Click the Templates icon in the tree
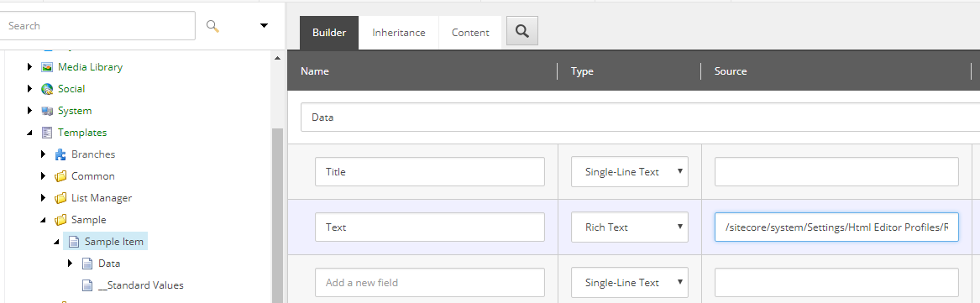The width and height of the screenshot is (980, 303). [x=47, y=133]
